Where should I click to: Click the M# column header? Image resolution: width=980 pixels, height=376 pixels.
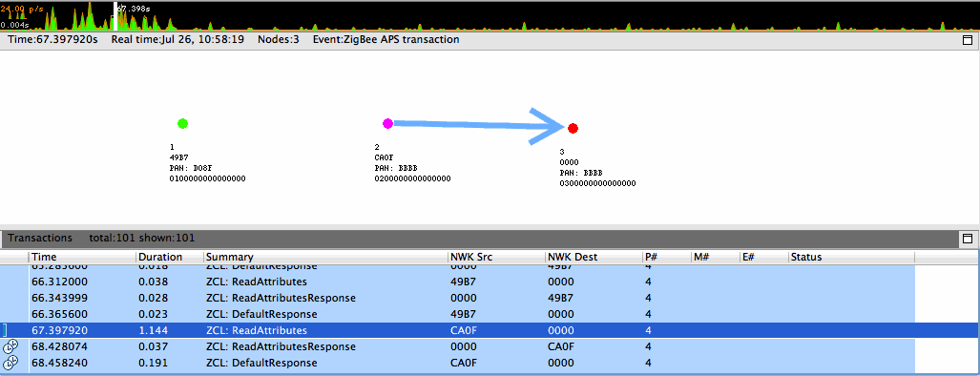pyautogui.click(x=716, y=257)
